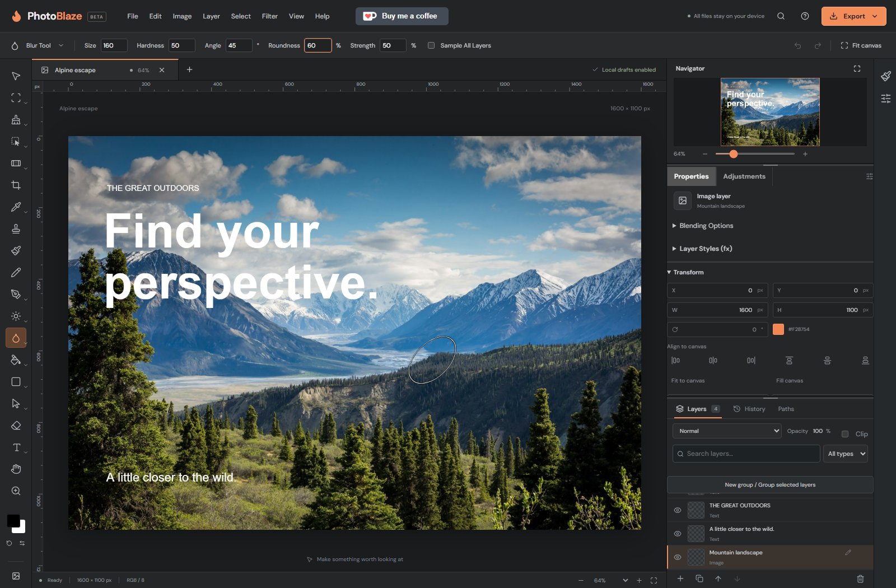Select the Eyedropper tool
The height and width of the screenshot is (588, 896).
click(16, 207)
